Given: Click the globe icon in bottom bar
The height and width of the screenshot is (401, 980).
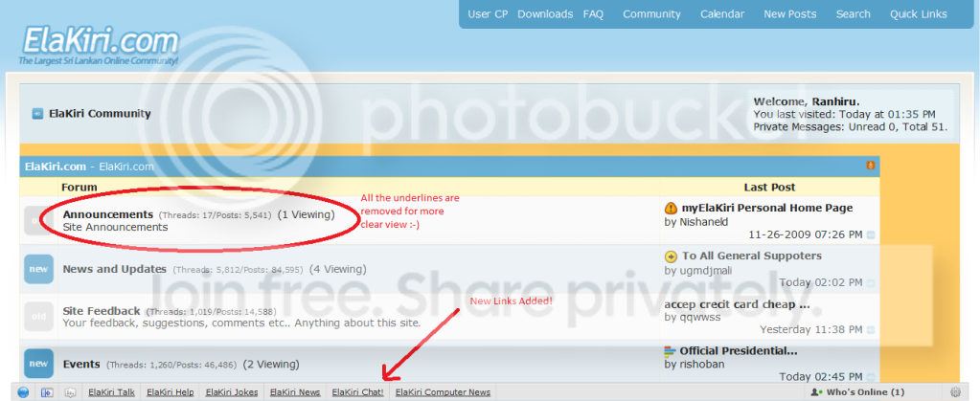Looking at the screenshot, I should pos(23,392).
